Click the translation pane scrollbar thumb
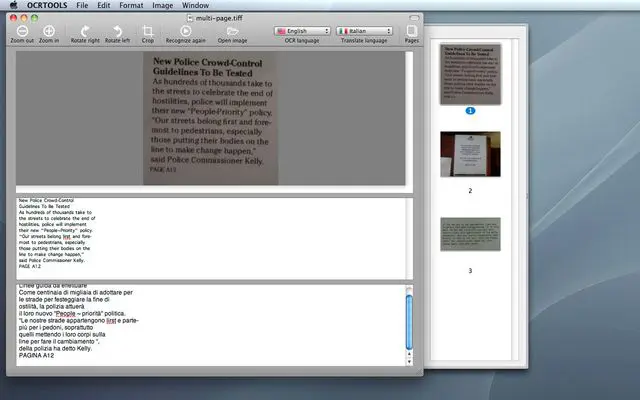 [x=409, y=322]
